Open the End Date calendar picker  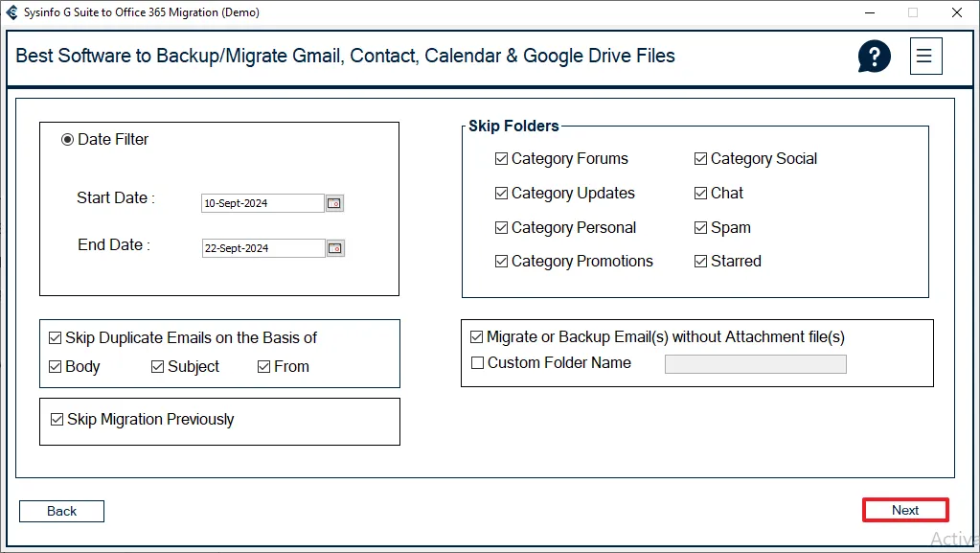tap(335, 248)
